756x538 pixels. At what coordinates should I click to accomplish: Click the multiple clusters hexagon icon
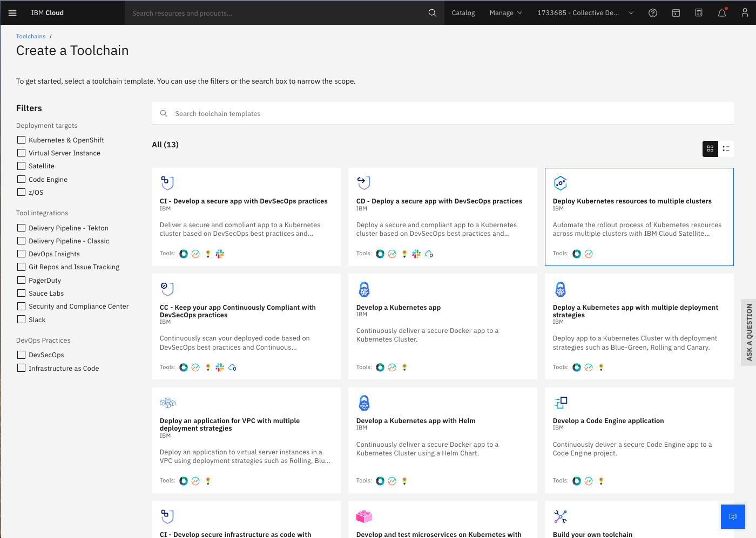click(x=561, y=183)
